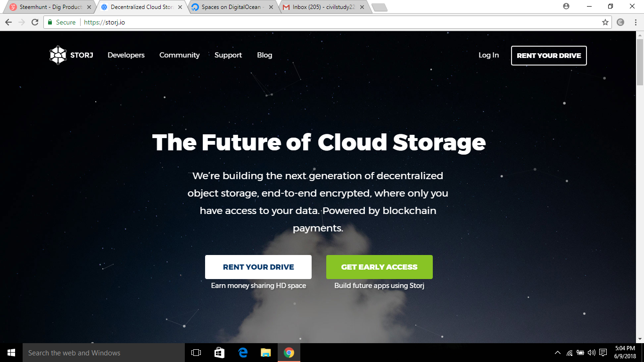
Task: Click the white RENT YOUR DRIVE hero button
Action: [258, 267]
